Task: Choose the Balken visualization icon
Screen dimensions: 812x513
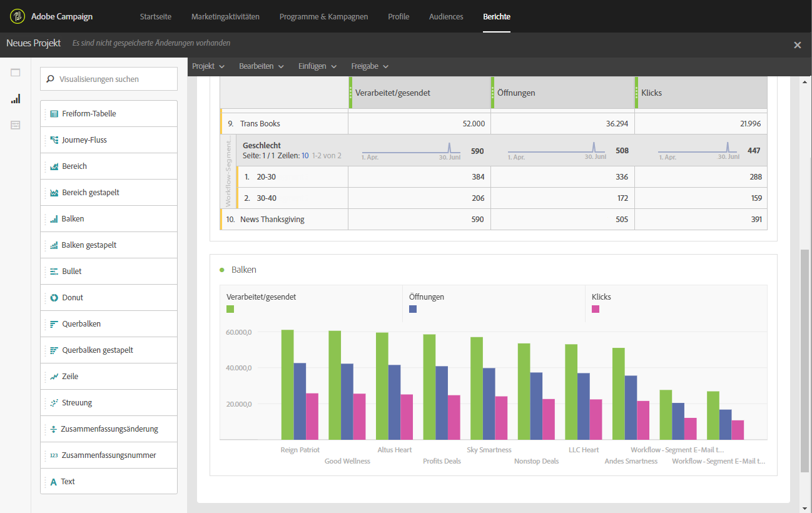Action: 54,219
